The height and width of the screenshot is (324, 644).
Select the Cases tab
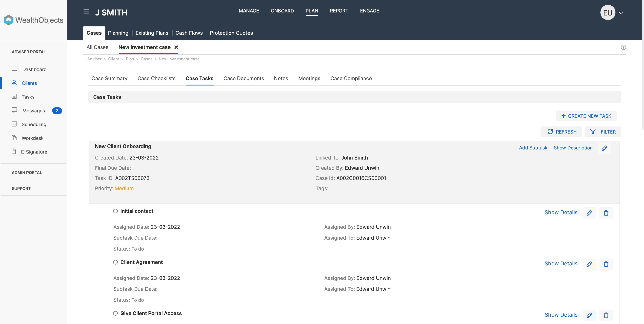(94, 33)
